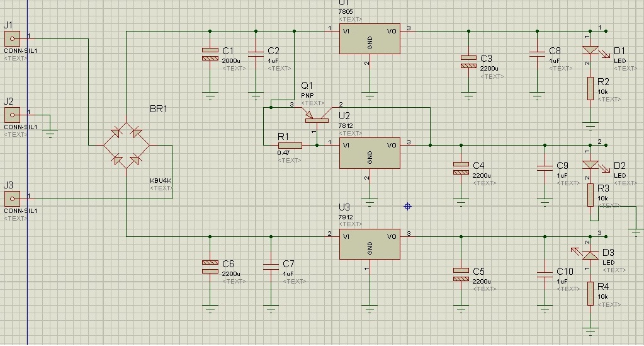Select the J3 CONN-SIL1 connector pad
644x346 pixels.
coord(13,199)
